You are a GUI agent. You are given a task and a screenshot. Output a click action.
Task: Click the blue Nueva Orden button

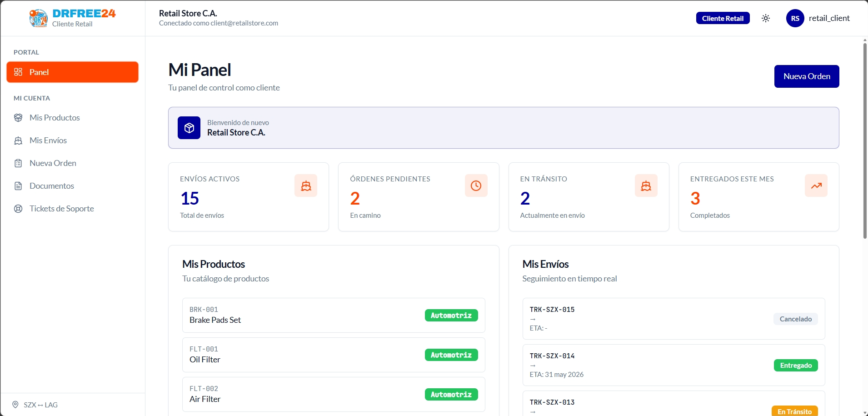click(x=807, y=76)
